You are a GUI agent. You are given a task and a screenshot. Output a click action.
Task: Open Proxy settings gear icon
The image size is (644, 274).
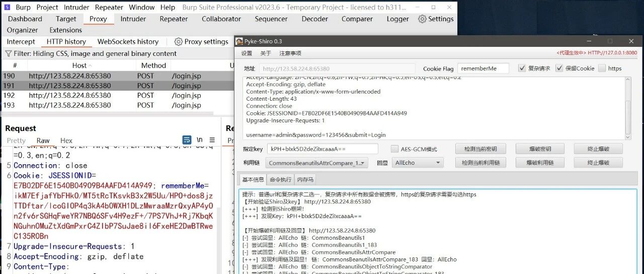[x=178, y=42]
